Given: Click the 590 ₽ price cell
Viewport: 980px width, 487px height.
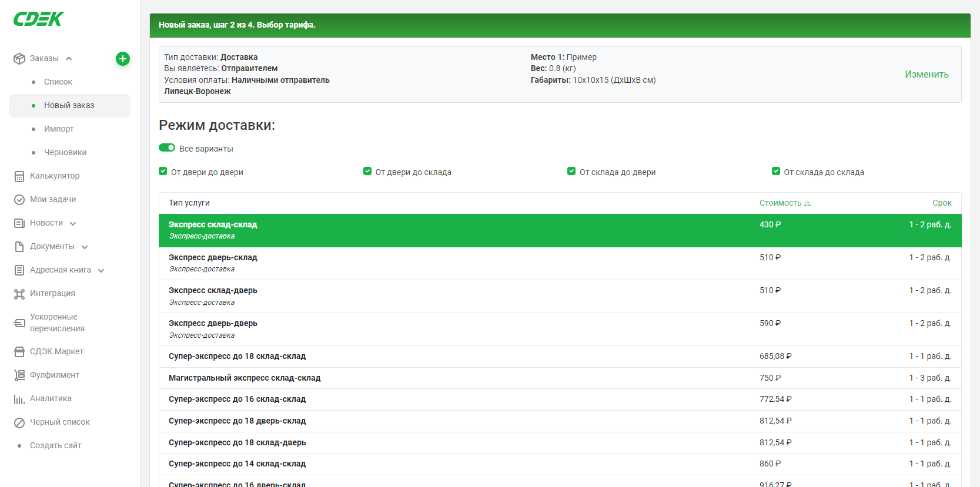Looking at the screenshot, I should (x=770, y=324).
